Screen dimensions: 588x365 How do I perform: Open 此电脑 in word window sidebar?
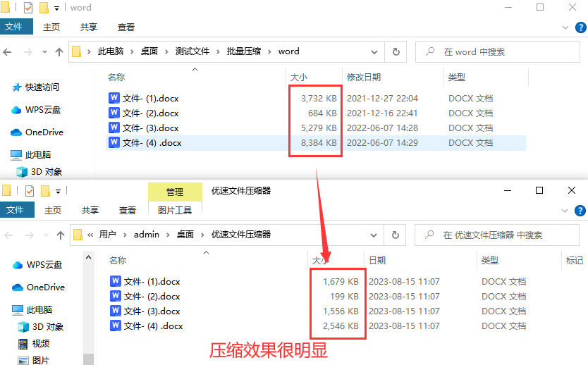31,155
